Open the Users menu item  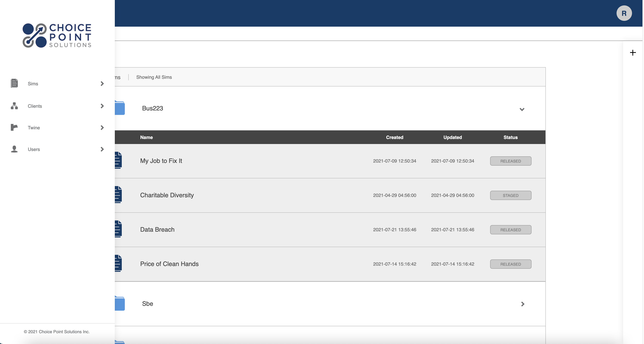point(34,149)
